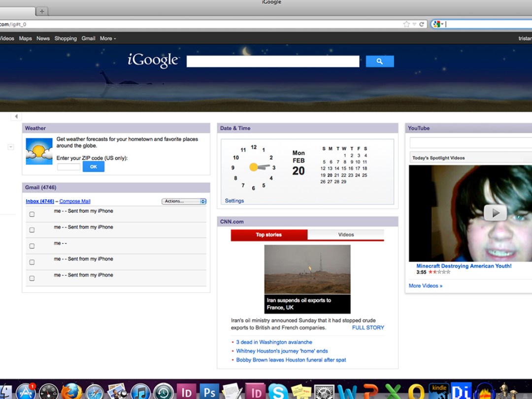Launch TextEdit from the dock
532x399 pixels.
click(233, 392)
